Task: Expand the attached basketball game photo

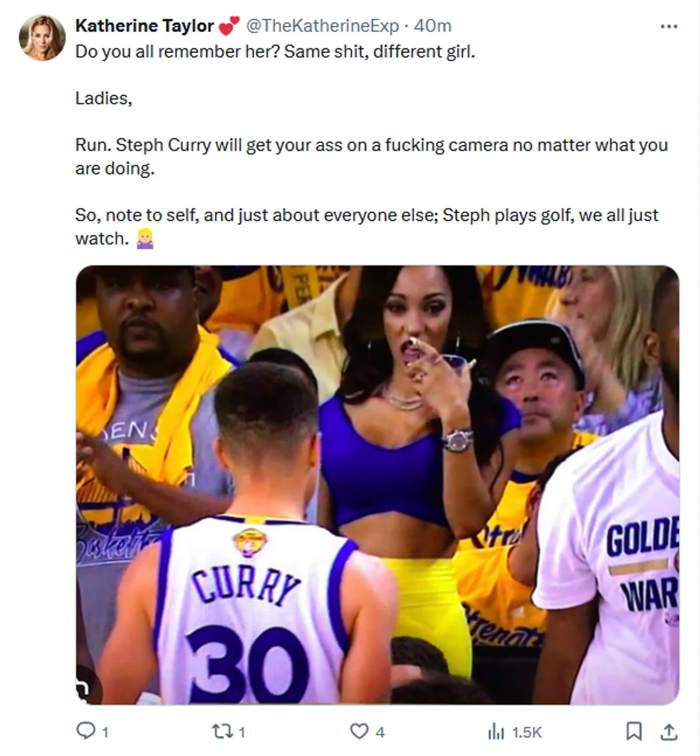Action: pyautogui.click(x=377, y=484)
